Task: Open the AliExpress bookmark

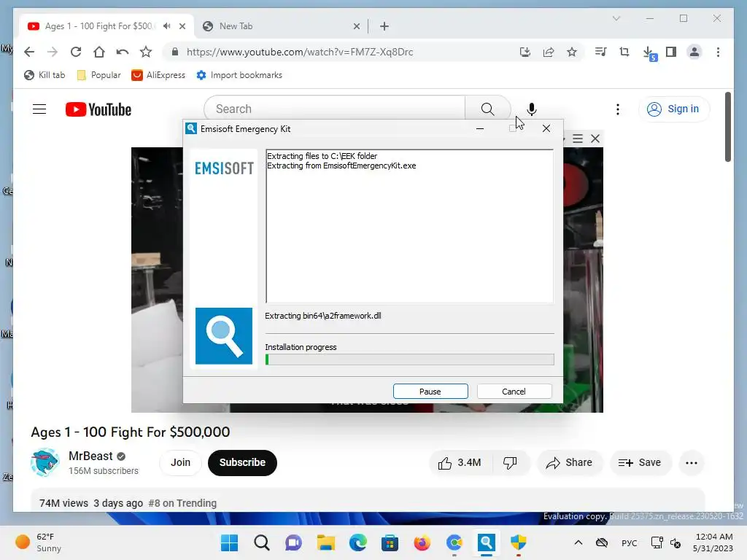Action: point(158,75)
